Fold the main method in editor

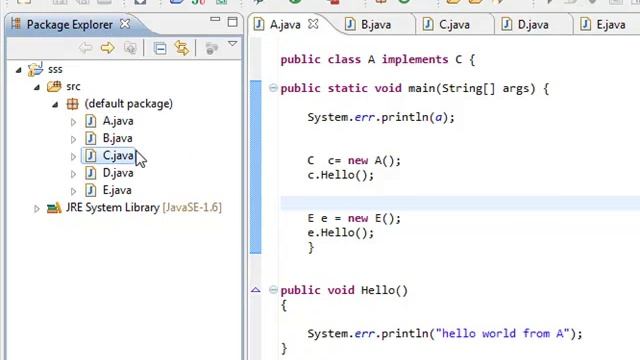(x=273, y=88)
